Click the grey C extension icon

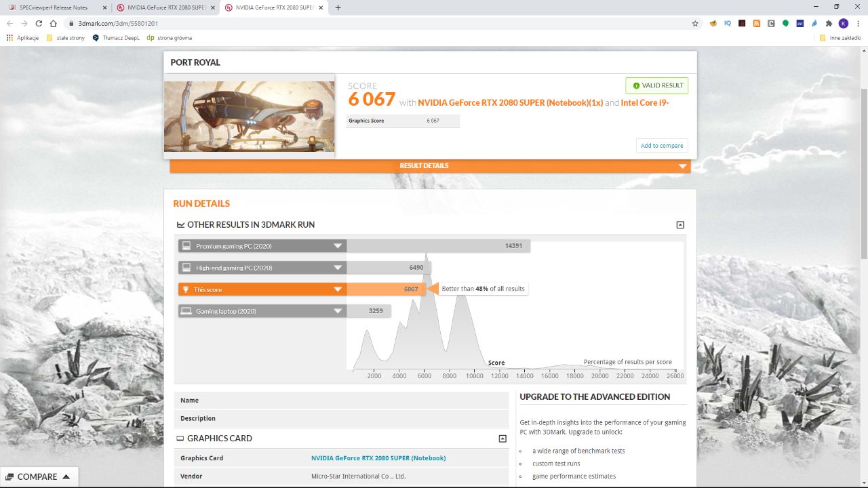[x=771, y=23]
